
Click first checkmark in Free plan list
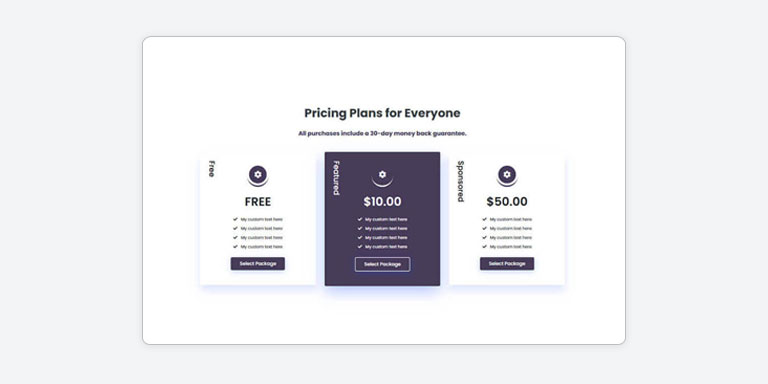[236, 219]
